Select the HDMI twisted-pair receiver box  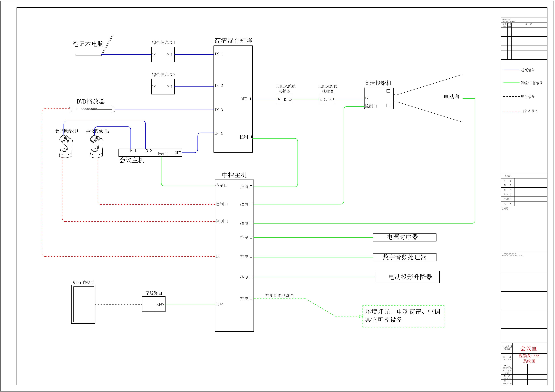pos(327,99)
